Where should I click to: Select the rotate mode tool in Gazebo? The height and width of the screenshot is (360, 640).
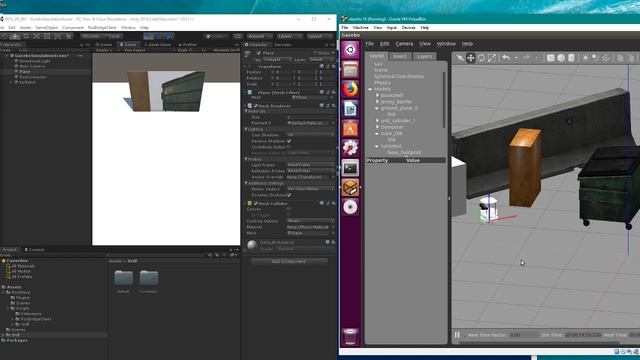pos(481,58)
